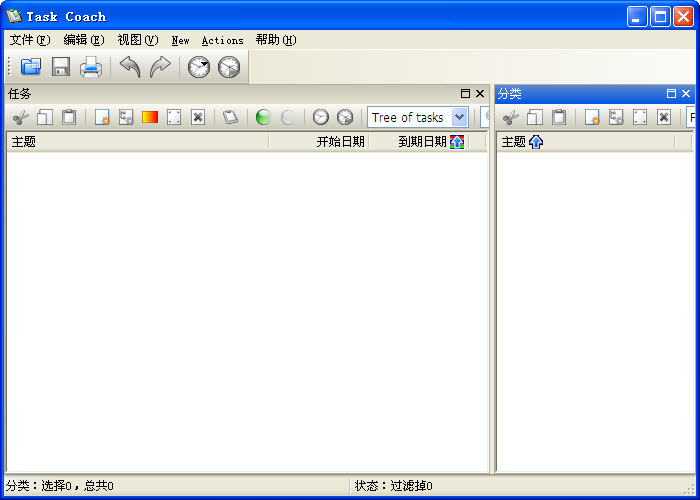This screenshot has width=700, height=500.
Task: Open the 视图(V) menu
Action: (138, 40)
